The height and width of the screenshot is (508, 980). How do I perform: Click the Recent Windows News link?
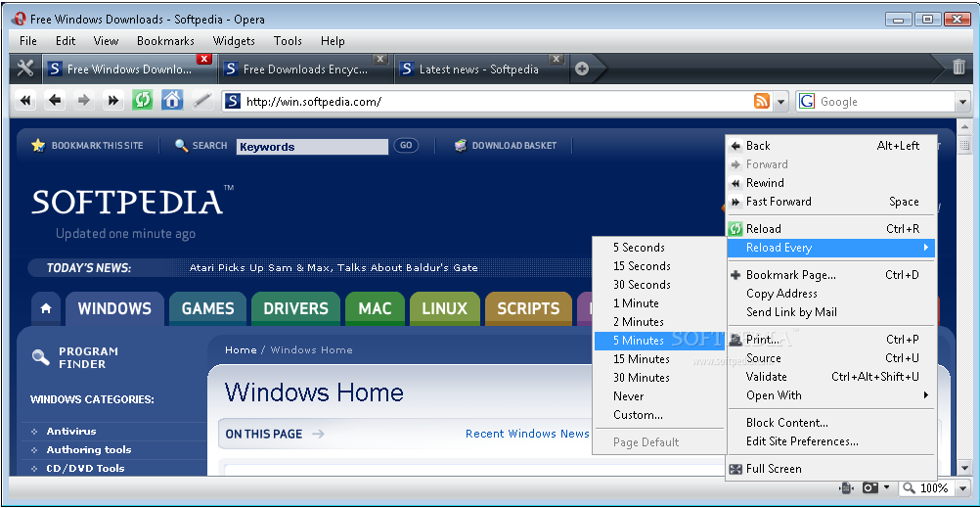[527, 434]
